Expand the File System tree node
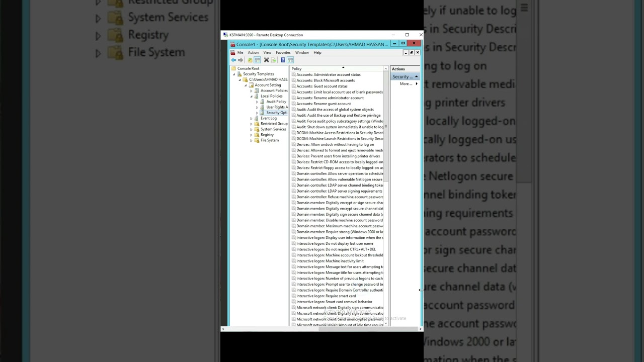This screenshot has height=362, width=644. (x=251, y=140)
